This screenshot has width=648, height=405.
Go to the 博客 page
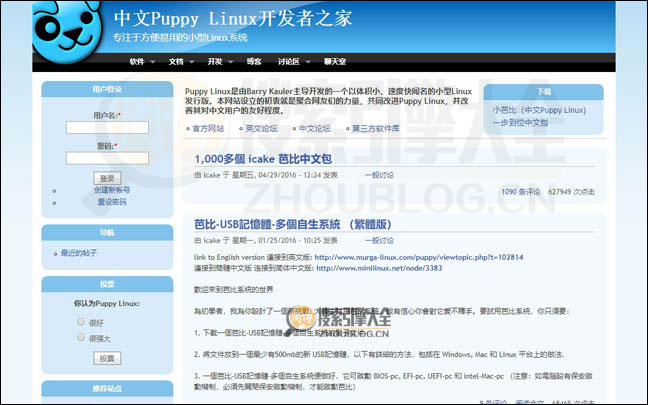pos(254,62)
